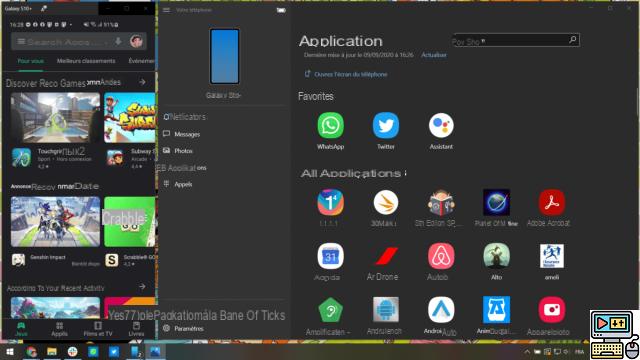Launch the Alto game app
This screenshot has width=640, height=360.
click(496, 256)
